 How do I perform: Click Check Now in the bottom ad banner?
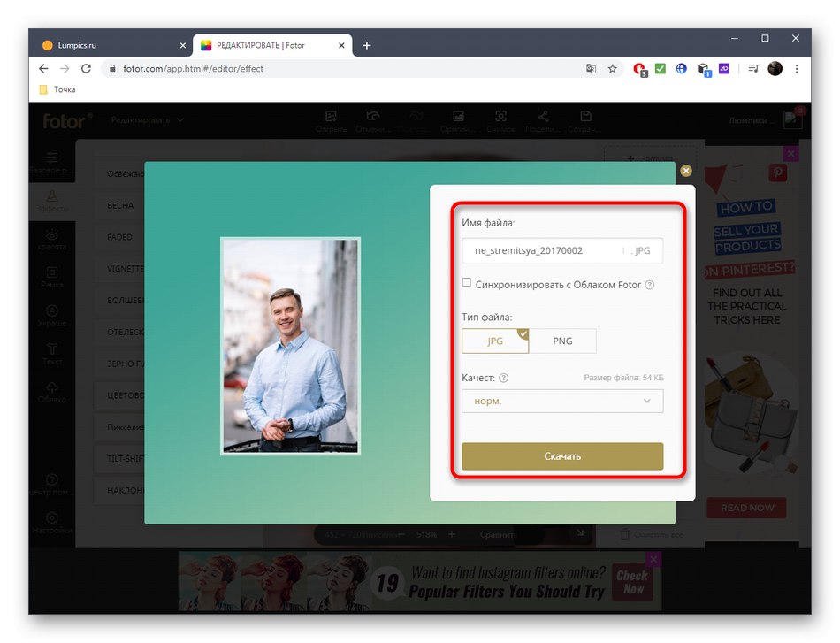pyautogui.click(x=632, y=582)
